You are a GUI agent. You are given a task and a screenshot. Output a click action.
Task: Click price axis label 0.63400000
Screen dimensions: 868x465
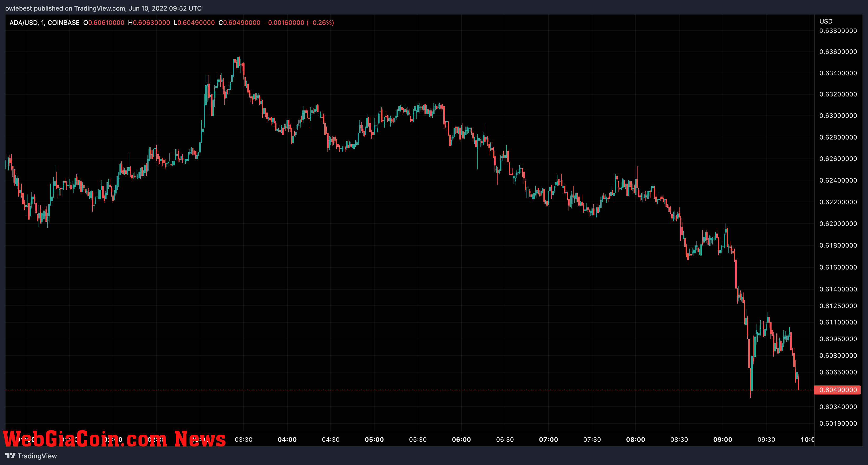(838, 73)
